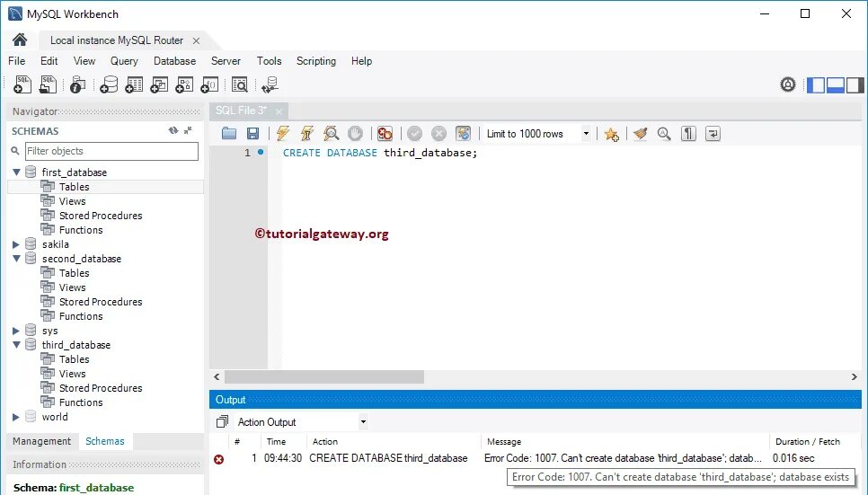Image resolution: width=868 pixels, height=495 pixels.
Task: Create a new table icon
Action: pos(134,84)
